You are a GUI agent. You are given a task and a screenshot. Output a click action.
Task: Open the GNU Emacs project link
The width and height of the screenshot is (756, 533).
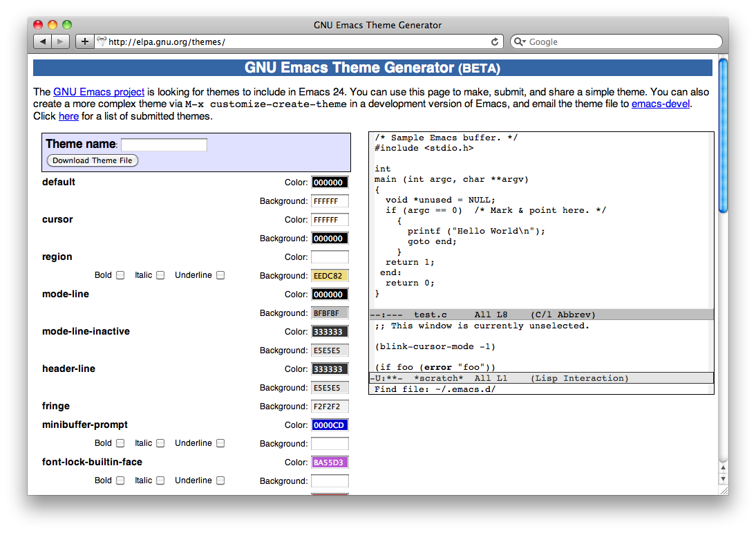pos(98,91)
